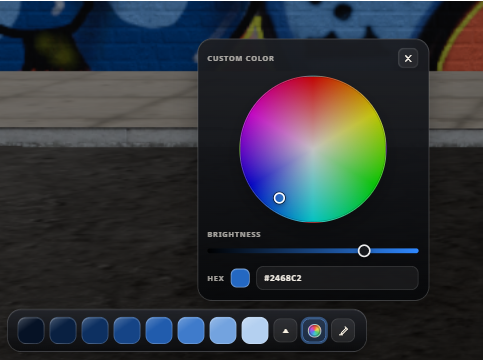The height and width of the screenshot is (360, 483).
Task: Choose the palest blue swatch in the palette
Action: (x=255, y=330)
